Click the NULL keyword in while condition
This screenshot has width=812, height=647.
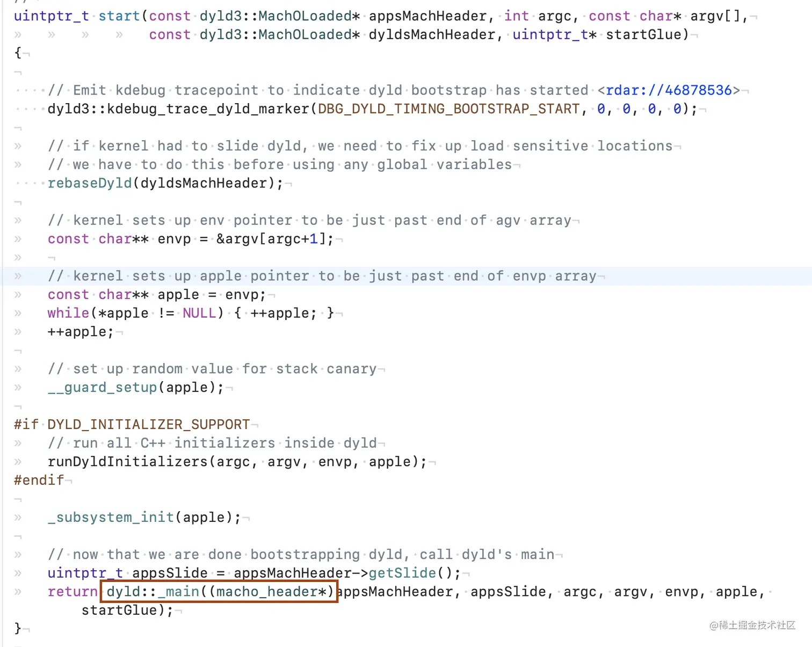[x=199, y=313]
